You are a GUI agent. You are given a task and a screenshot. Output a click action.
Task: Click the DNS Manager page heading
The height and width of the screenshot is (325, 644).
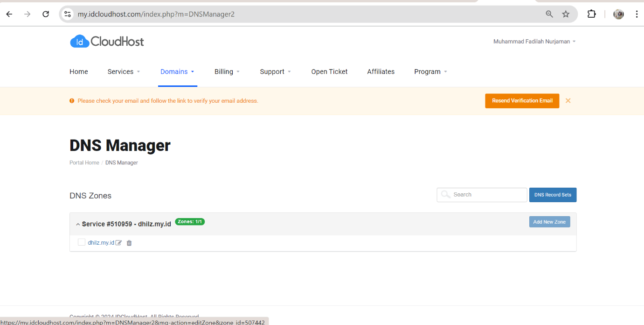120,146
